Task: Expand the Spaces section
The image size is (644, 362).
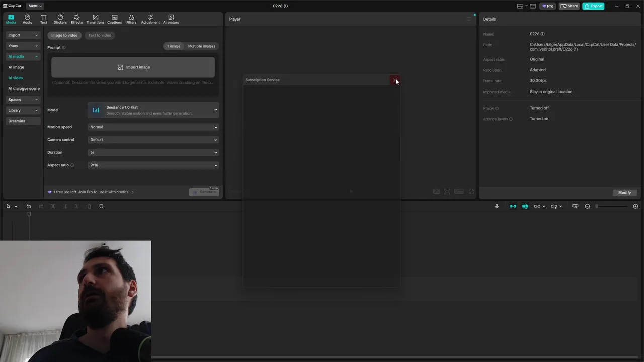Action: (x=23, y=100)
